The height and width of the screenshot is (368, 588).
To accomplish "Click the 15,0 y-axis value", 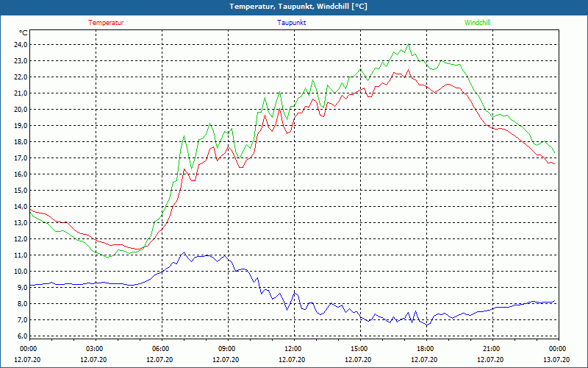I will (x=21, y=191).
